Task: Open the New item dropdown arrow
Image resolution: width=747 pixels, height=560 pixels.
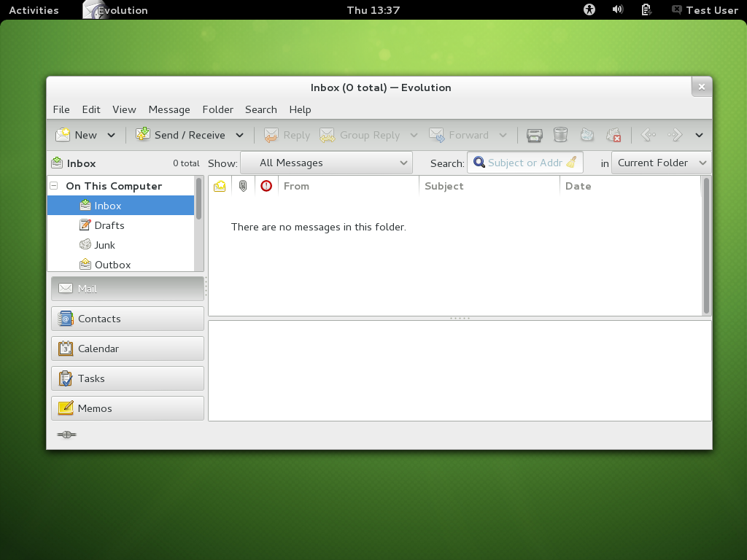Action: (111, 135)
